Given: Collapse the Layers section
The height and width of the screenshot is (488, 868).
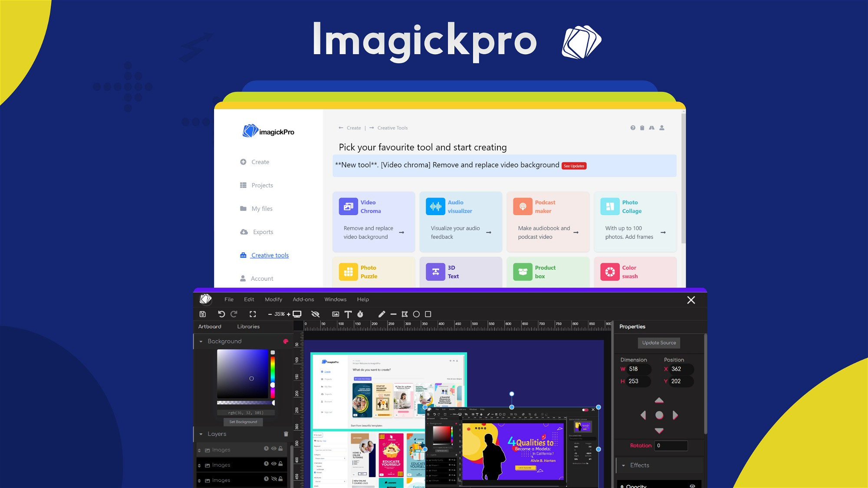Looking at the screenshot, I should tap(201, 434).
